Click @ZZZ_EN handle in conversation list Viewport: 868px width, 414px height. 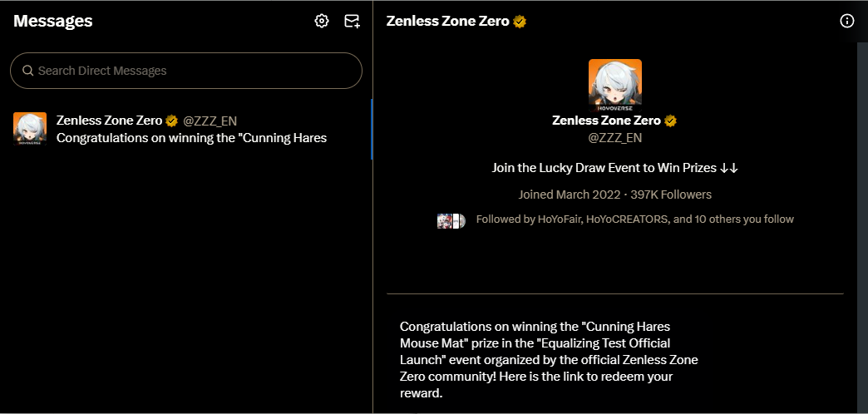point(210,121)
